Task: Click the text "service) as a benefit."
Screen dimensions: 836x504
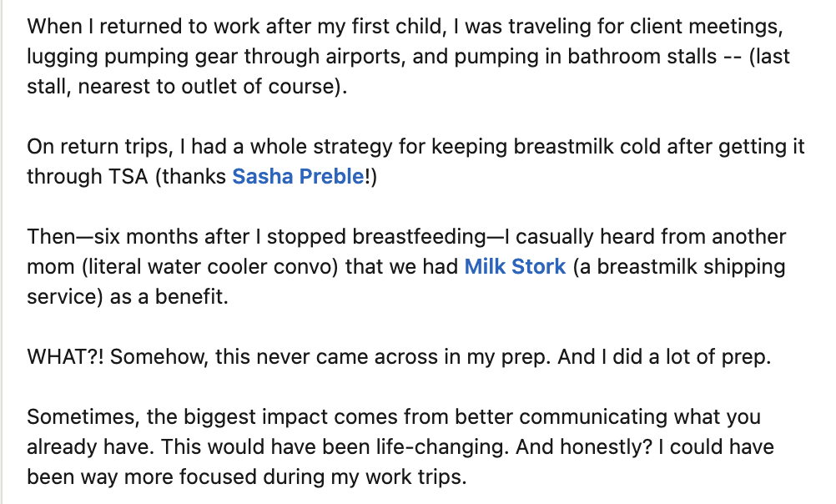Action: (127, 297)
